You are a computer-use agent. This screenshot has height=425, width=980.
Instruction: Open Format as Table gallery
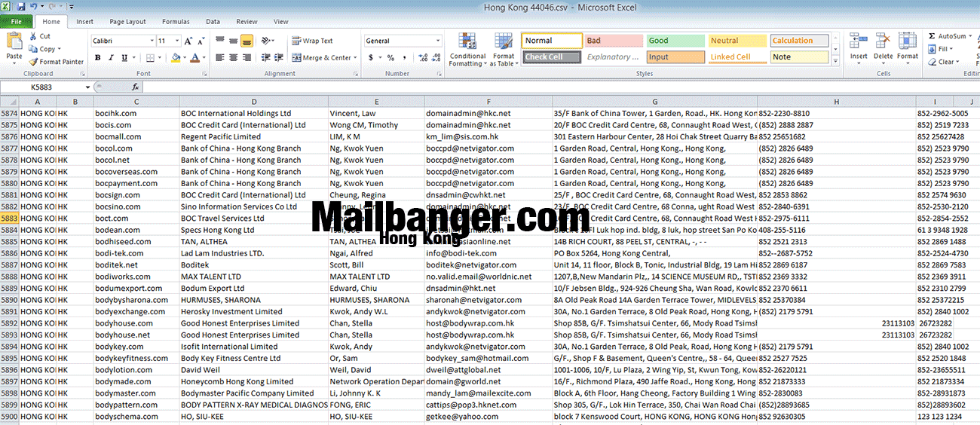click(504, 50)
